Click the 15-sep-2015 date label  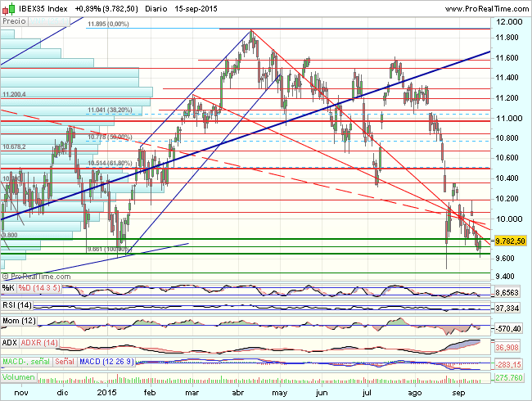click(x=196, y=9)
